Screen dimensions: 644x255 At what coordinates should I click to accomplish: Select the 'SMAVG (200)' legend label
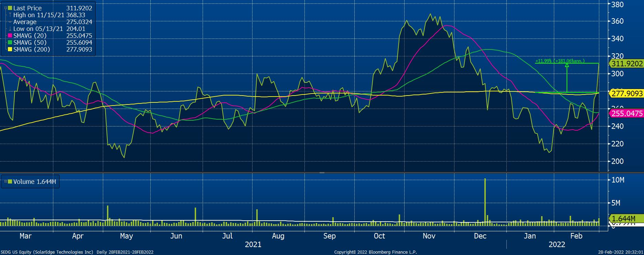(31, 49)
